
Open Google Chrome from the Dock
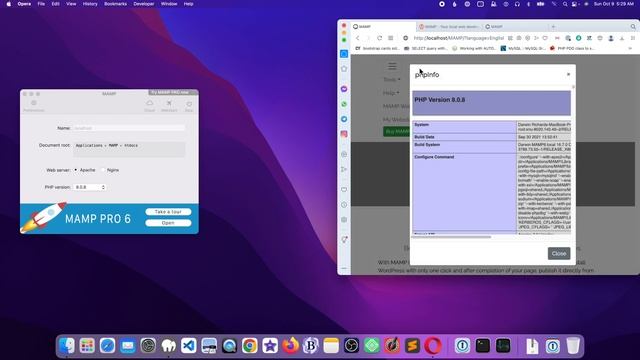pos(250,346)
